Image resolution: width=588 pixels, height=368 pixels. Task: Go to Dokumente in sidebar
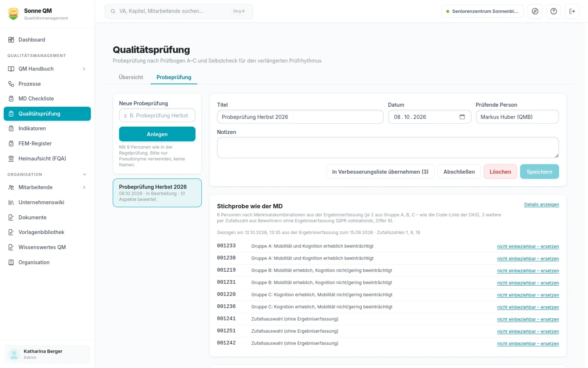coord(47,217)
